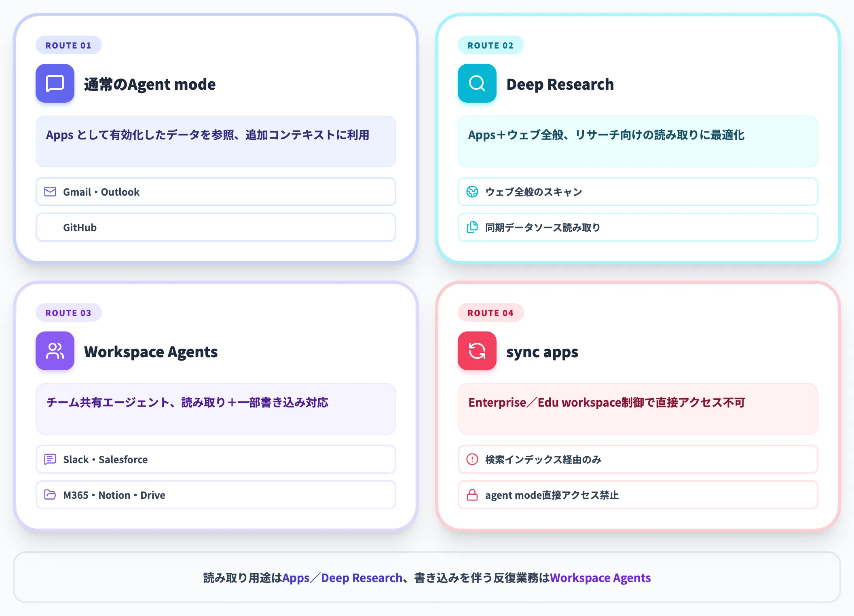The width and height of the screenshot is (854, 616).
Task: Click the magnifier icon beside Deep Research
Action: coord(477,83)
